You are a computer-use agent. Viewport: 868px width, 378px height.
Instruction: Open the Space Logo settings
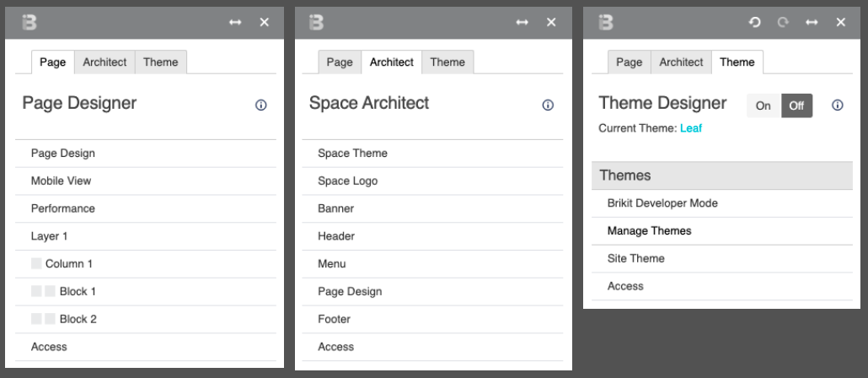click(432, 181)
